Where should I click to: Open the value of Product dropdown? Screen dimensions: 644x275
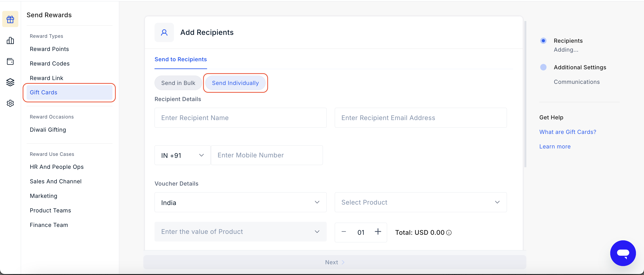tap(241, 232)
